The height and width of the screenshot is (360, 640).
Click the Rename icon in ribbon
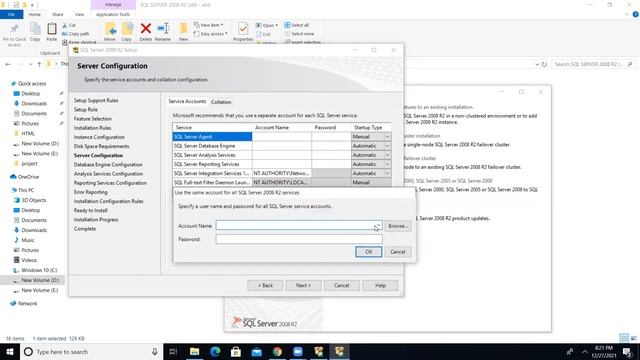163,29
